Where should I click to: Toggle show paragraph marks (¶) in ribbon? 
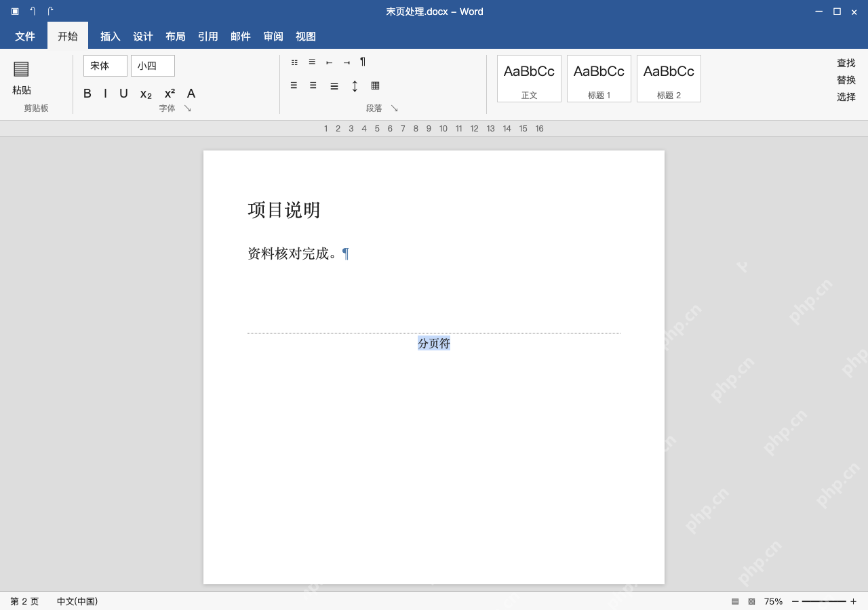pyautogui.click(x=363, y=62)
